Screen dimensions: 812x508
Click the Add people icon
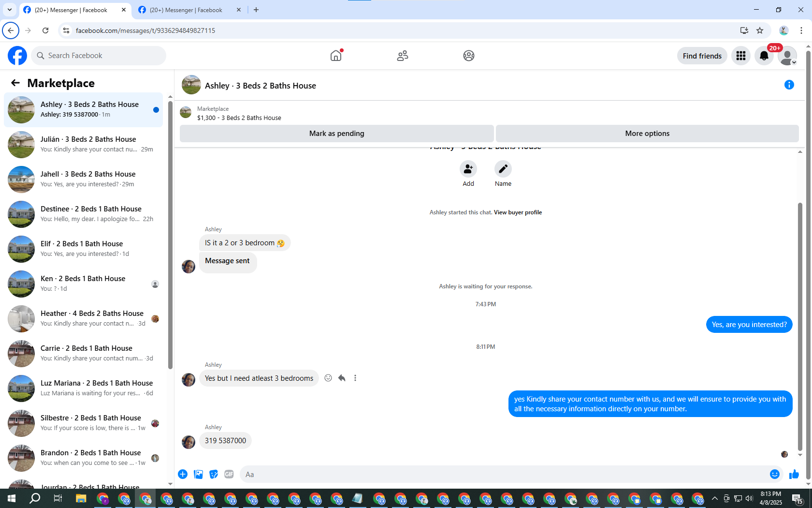point(468,169)
